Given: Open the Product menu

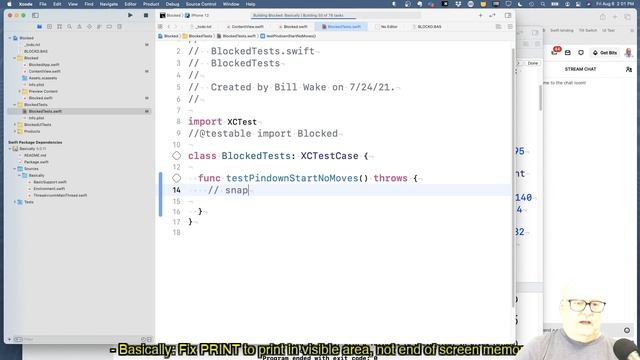Looking at the screenshot, I should (151, 4).
